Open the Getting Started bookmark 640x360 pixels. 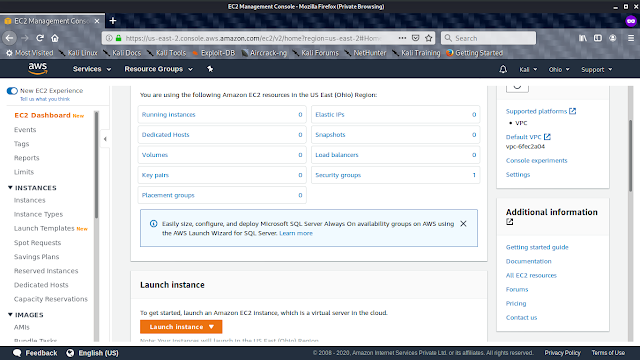pyautogui.click(x=474, y=53)
